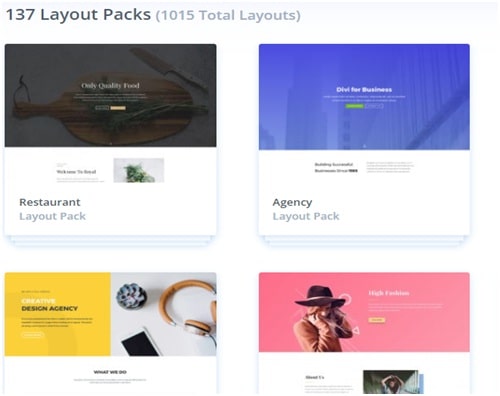Click the Divi for Business heading
Screen dimensions: 500x396
point(364,89)
